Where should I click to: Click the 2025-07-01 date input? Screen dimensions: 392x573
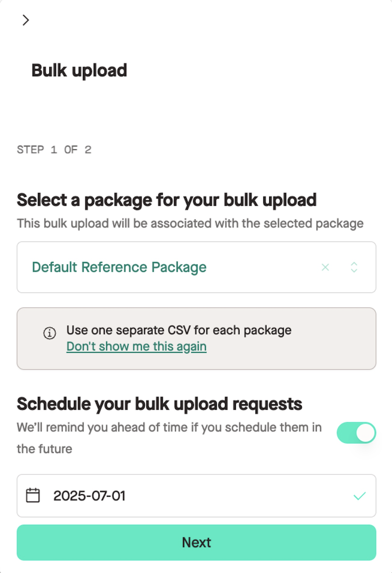tap(197, 496)
